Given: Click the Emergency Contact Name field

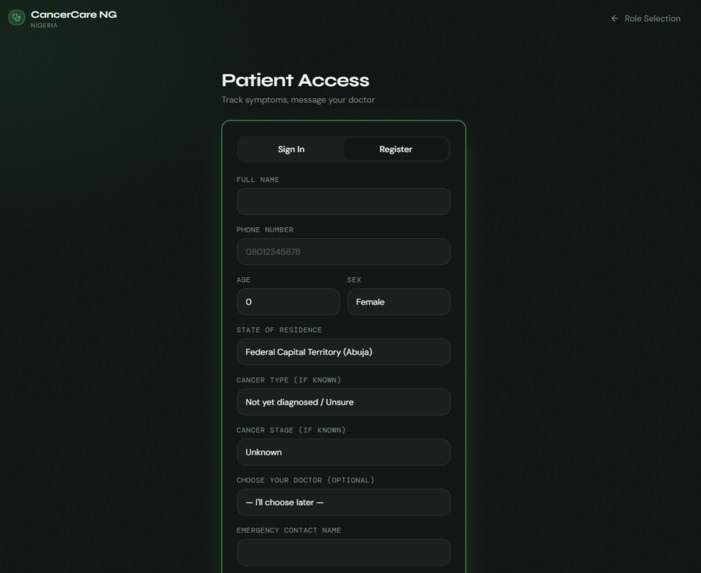Looking at the screenshot, I should click(343, 552).
